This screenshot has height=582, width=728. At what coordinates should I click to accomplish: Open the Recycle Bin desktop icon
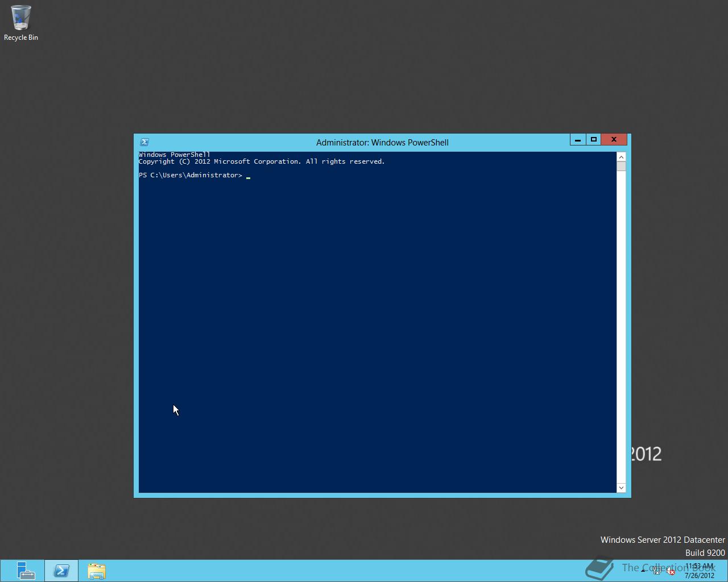[21, 23]
